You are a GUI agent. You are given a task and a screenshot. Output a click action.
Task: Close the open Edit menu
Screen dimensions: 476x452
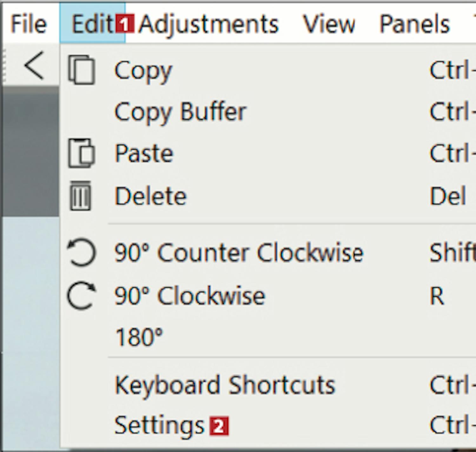92,24
